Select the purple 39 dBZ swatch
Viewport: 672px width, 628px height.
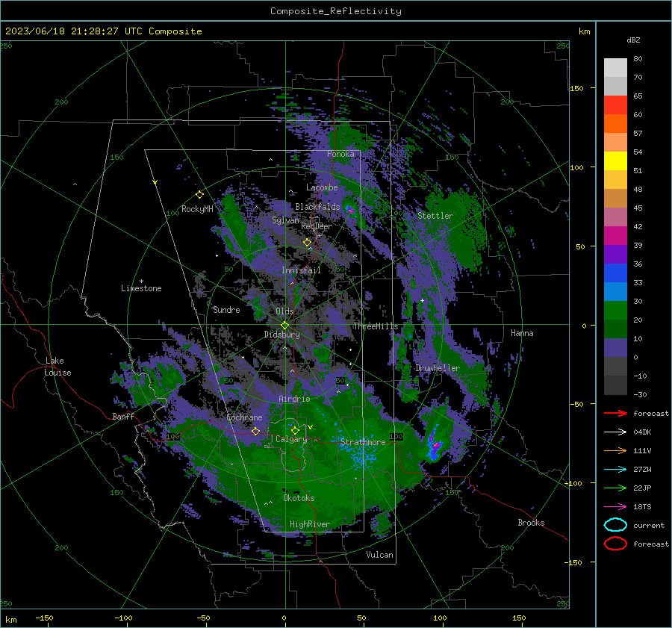coord(615,254)
